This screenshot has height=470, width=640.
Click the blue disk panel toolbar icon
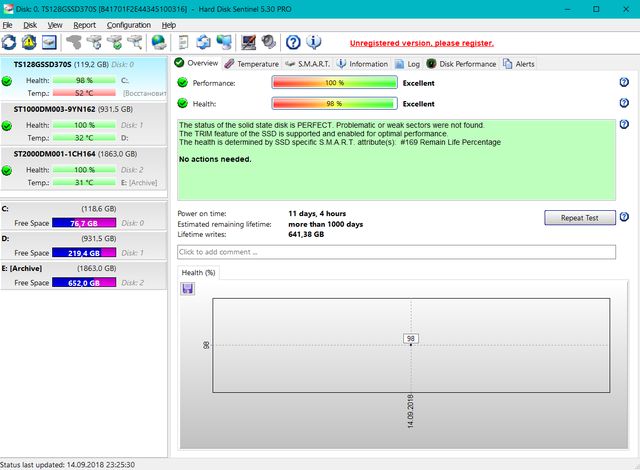click(49, 42)
